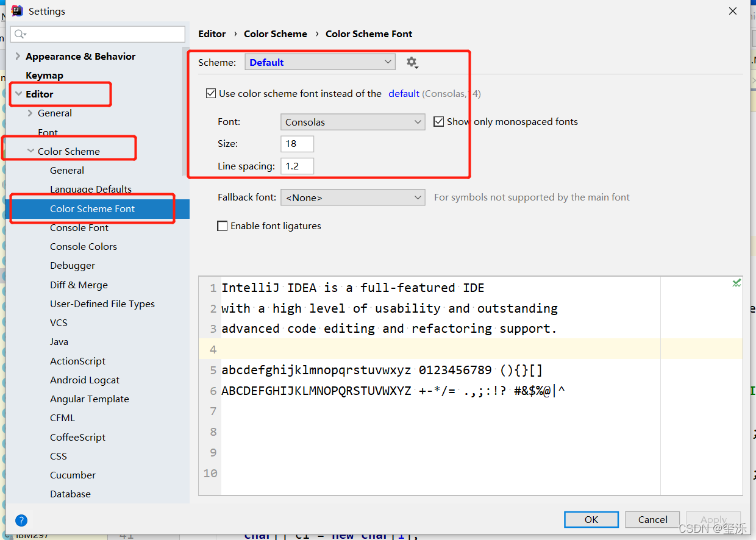The height and width of the screenshot is (540, 756).
Task: Open the Fallback font dropdown
Action: pyautogui.click(x=352, y=197)
